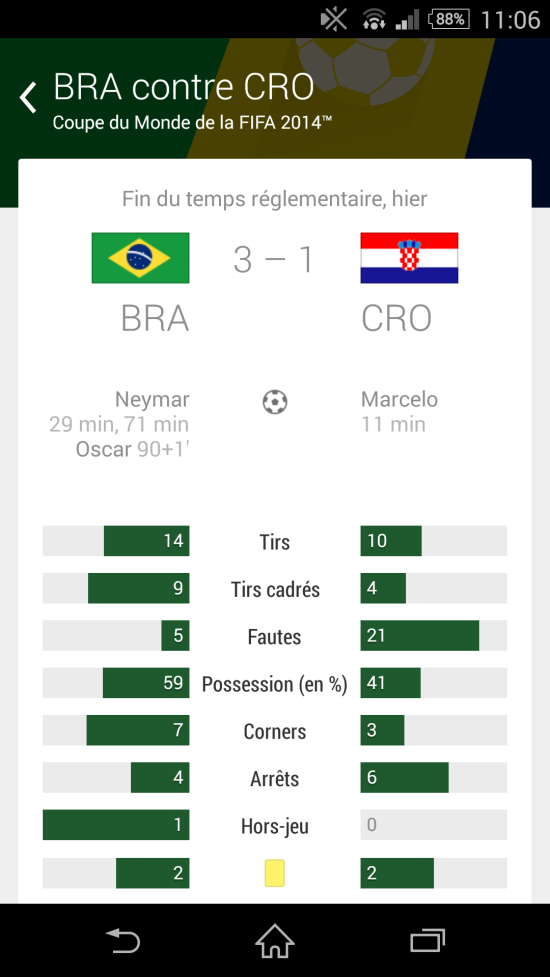Tap the Neymar goal scorer name
Image resolution: width=550 pixels, height=977 pixels.
[x=152, y=399]
